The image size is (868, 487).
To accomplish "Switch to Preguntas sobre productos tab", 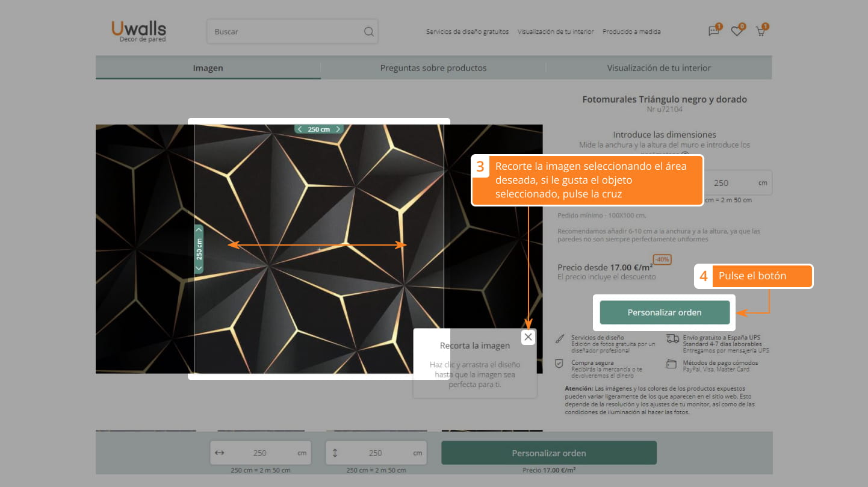I will pos(433,68).
